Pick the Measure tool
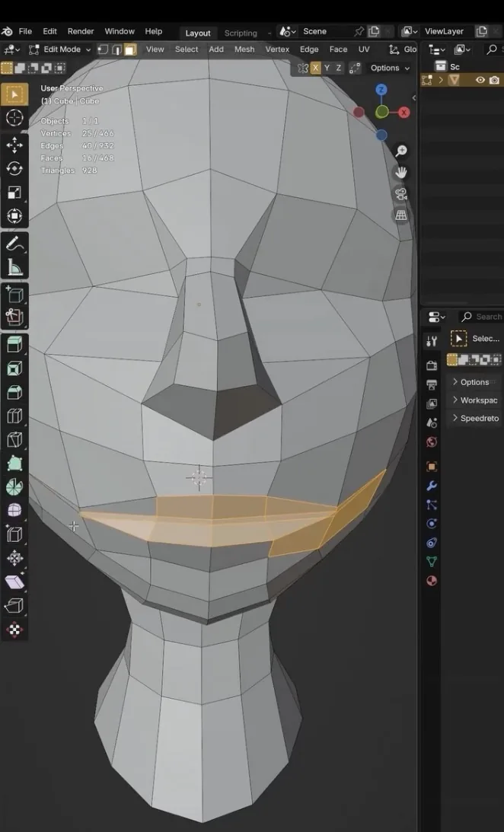Viewport: 504px width, 832px height. tap(14, 267)
